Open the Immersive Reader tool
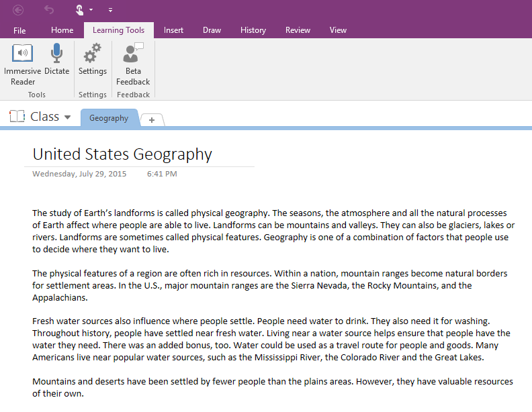Screen dimensions: 532x412 tap(22, 64)
